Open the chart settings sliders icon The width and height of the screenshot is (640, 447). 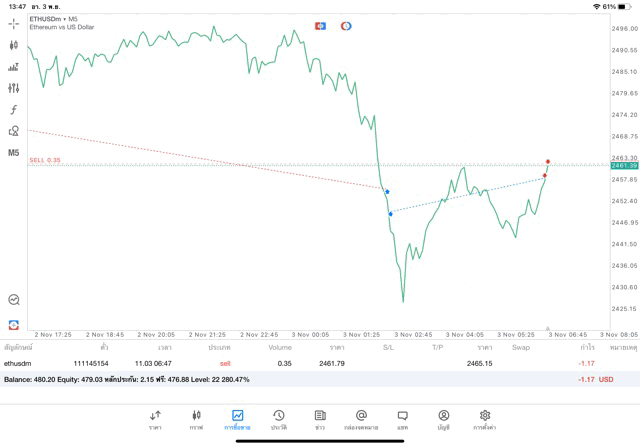coord(14,88)
